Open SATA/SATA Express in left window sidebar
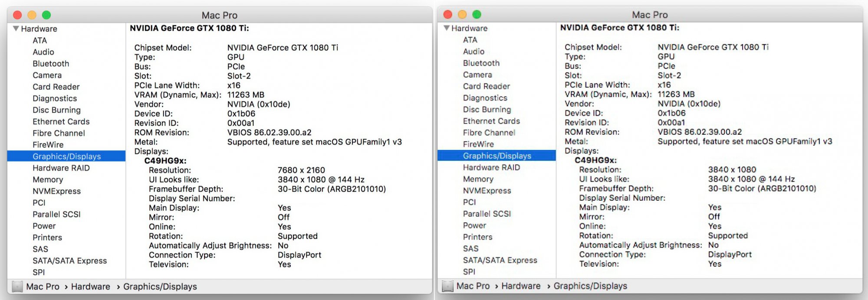This screenshot has width=868, height=300. click(69, 261)
